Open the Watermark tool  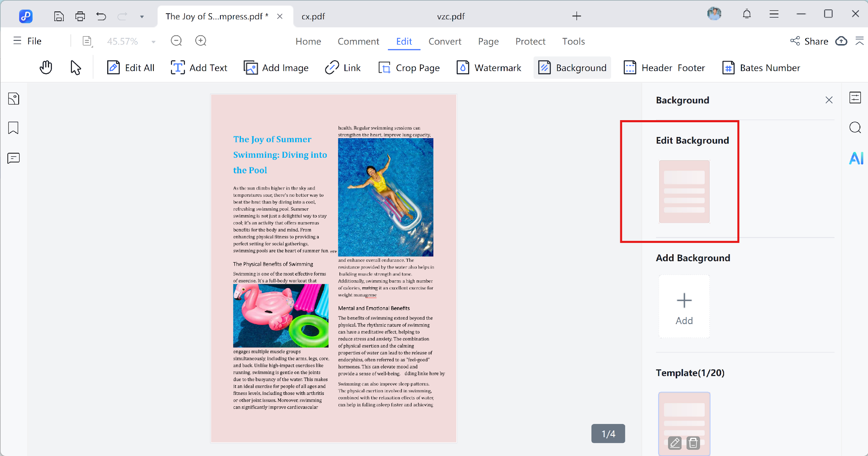(488, 67)
